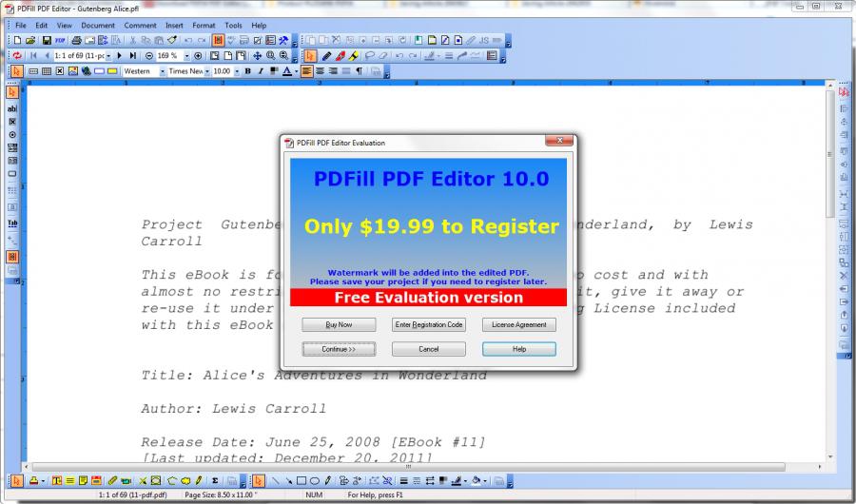Select the arrow line tool in bottom toolbar
The image size is (856, 504).
click(x=288, y=480)
